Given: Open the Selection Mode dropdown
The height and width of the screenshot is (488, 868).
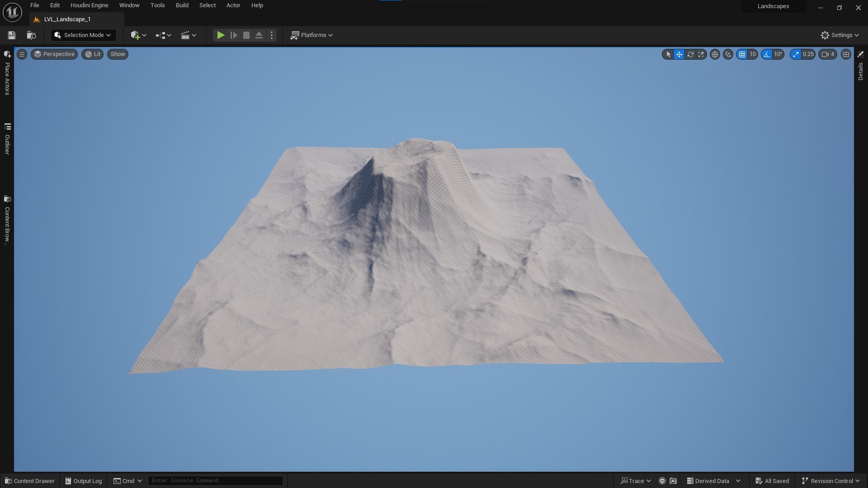Looking at the screenshot, I should (x=83, y=35).
